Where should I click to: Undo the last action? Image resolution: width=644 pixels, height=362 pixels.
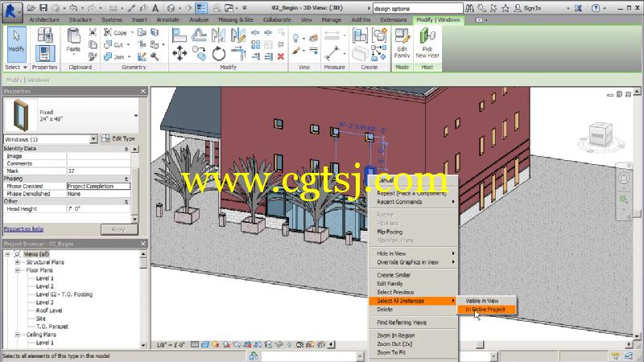click(x=73, y=8)
